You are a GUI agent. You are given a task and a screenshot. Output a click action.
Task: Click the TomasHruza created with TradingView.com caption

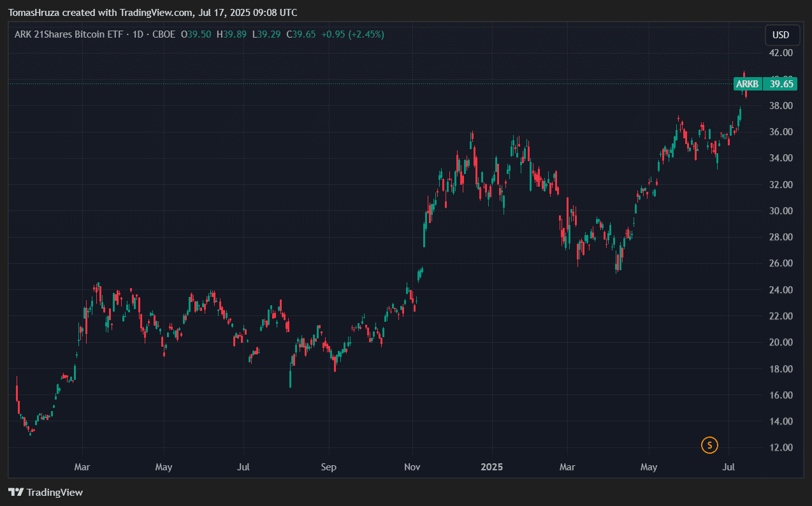point(152,13)
